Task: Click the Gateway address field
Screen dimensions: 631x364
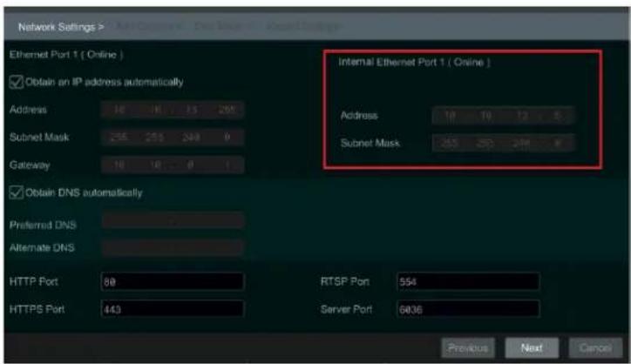Action: [x=173, y=165]
